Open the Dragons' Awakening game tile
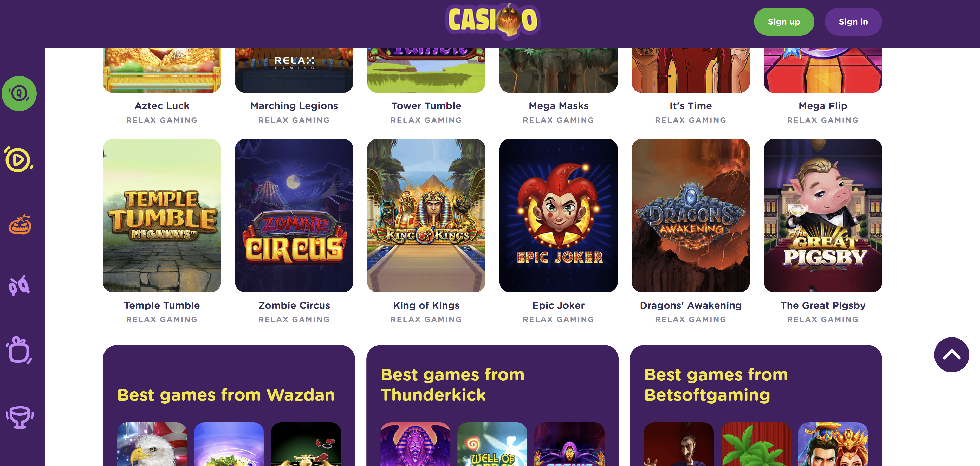Viewport: 980px width, 466px height. [691, 215]
